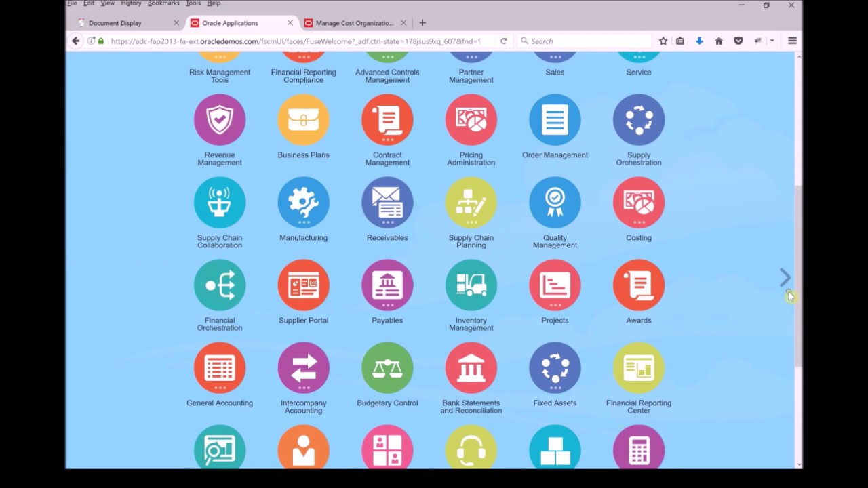
Task: Open the Revenue Management app icon
Action: (220, 119)
